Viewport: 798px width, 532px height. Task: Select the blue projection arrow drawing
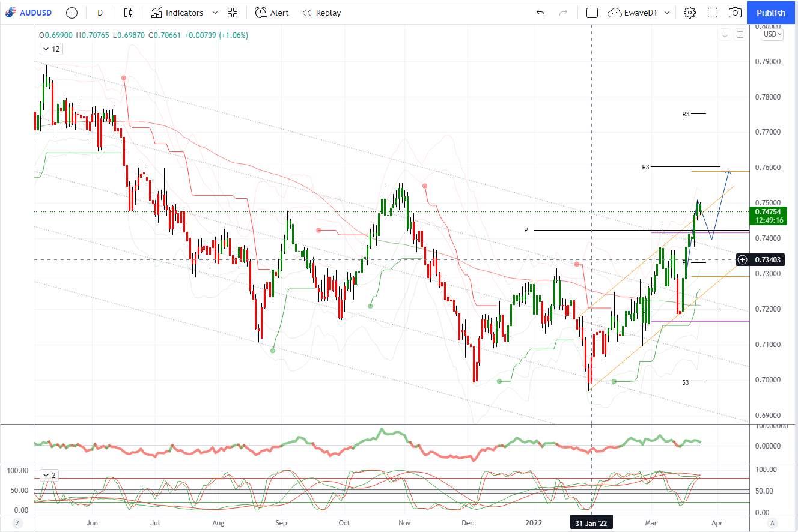(x=720, y=204)
